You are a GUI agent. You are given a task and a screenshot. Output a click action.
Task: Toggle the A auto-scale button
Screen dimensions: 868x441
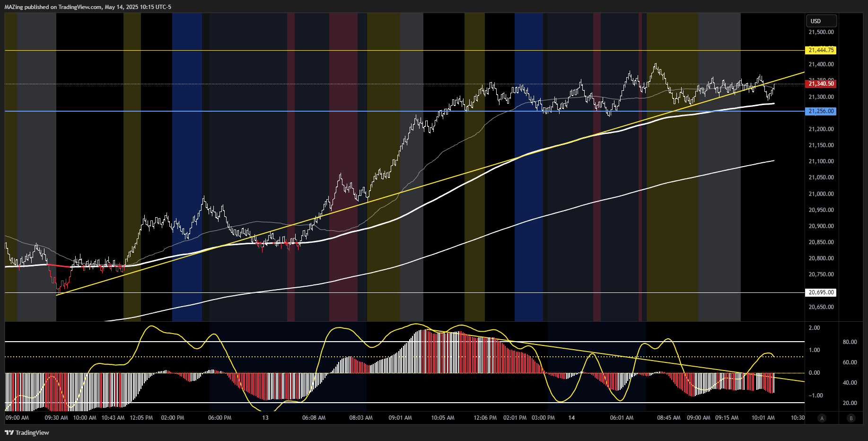[x=822, y=418]
